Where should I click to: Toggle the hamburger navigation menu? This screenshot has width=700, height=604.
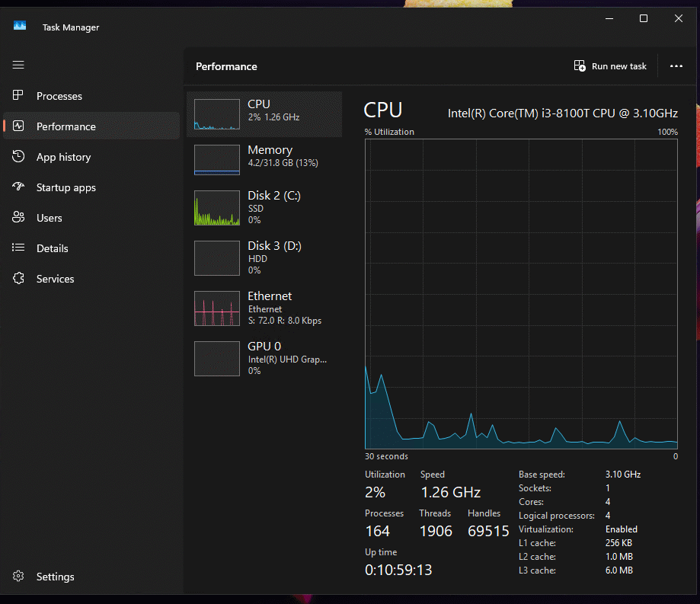(x=18, y=66)
